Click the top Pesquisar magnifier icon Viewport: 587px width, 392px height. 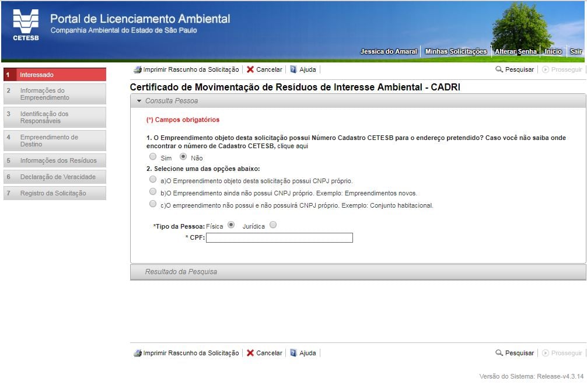point(499,69)
